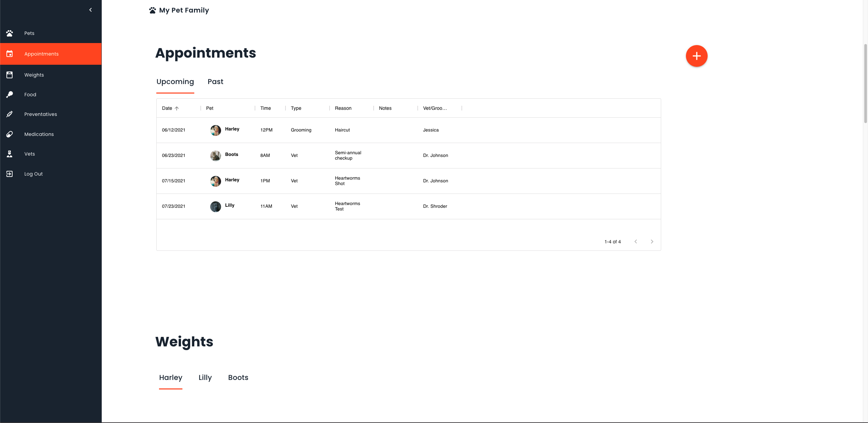The width and height of the screenshot is (868, 423).
Task: Click the Food drumstick icon
Action: coord(9,95)
